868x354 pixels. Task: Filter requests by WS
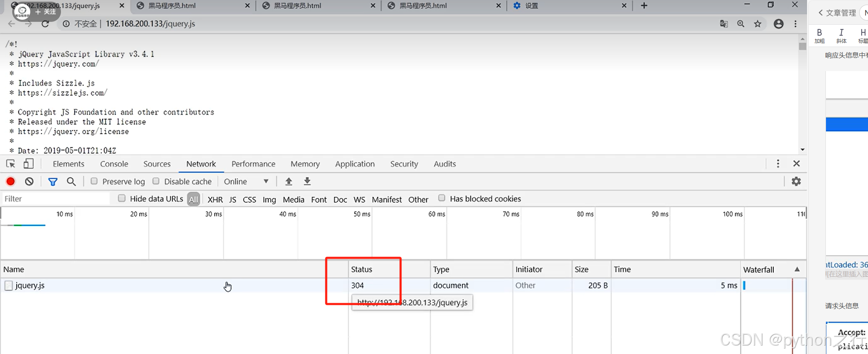(359, 199)
